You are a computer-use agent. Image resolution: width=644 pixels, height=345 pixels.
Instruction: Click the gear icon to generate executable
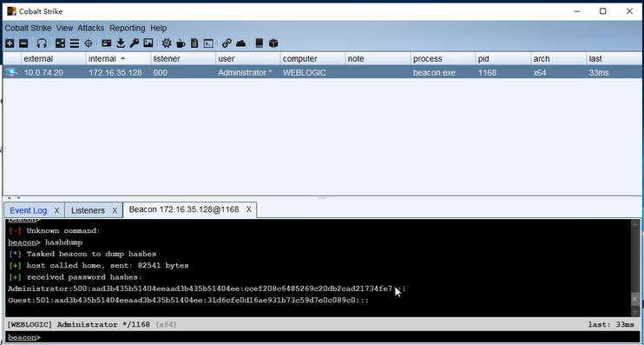167,43
